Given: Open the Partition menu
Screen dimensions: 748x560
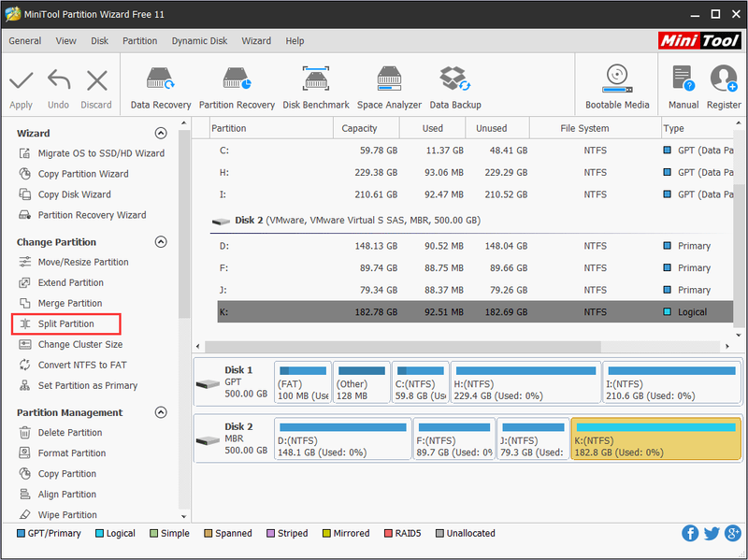Looking at the screenshot, I should [x=139, y=41].
